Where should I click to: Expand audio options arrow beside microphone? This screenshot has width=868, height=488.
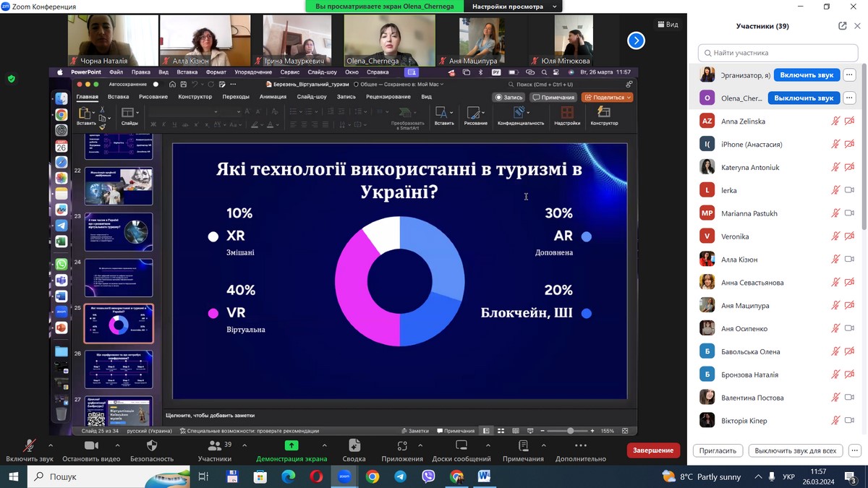(51, 445)
